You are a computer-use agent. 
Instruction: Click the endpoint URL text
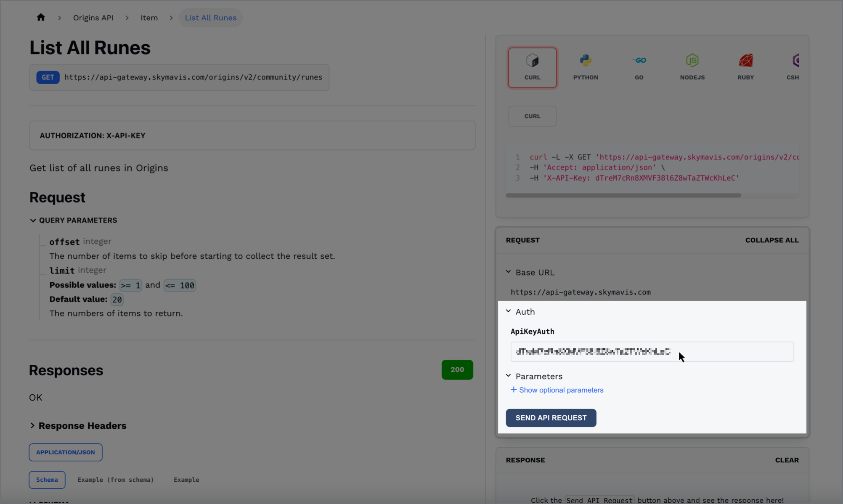(x=193, y=77)
